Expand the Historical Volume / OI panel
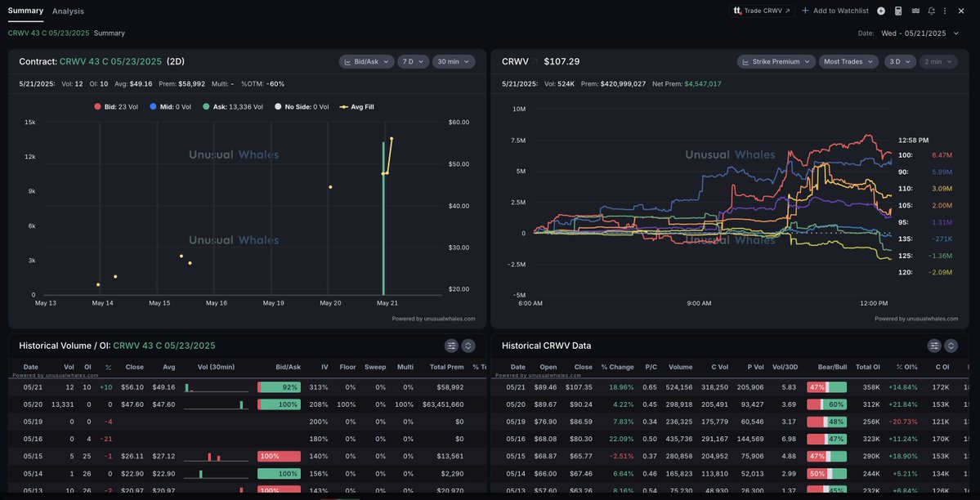Viewport: 980px width, 500px height. tap(468, 346)
